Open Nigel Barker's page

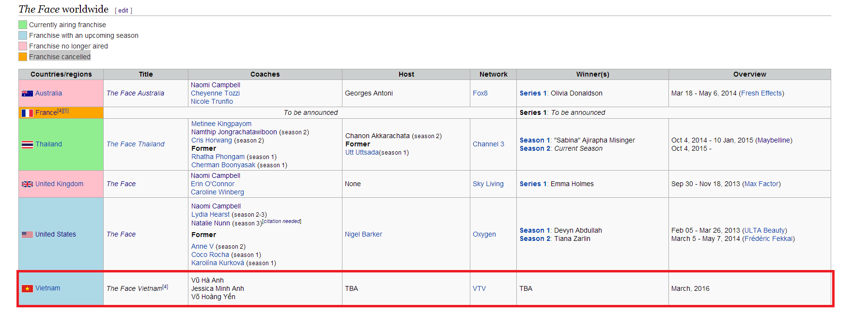coord(363,234)
